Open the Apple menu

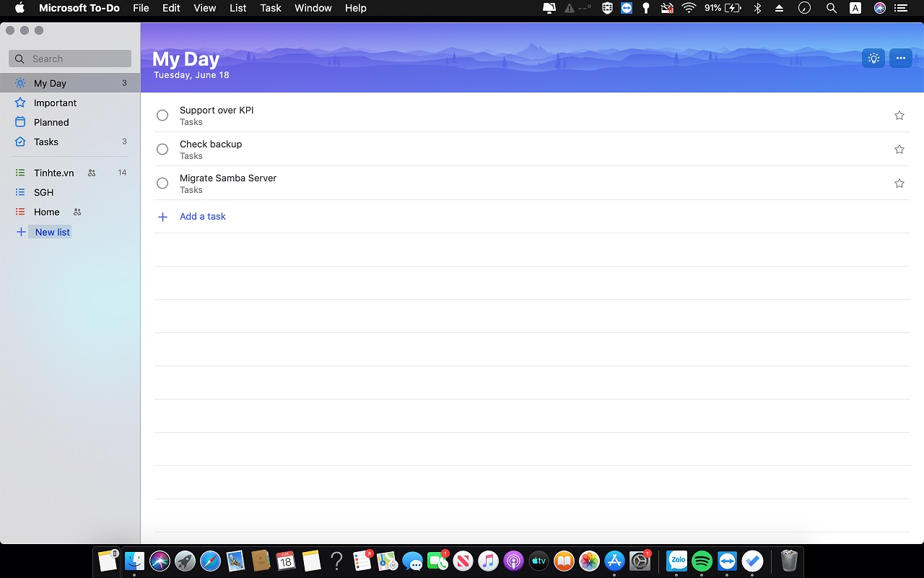19,8
